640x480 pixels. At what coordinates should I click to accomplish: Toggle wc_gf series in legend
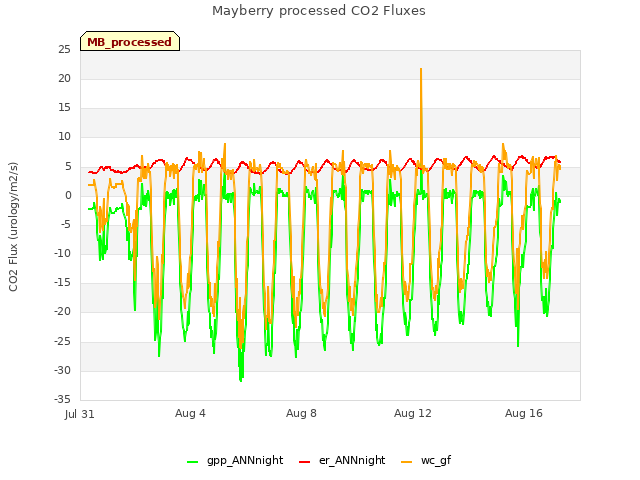[x=426, y=461]
